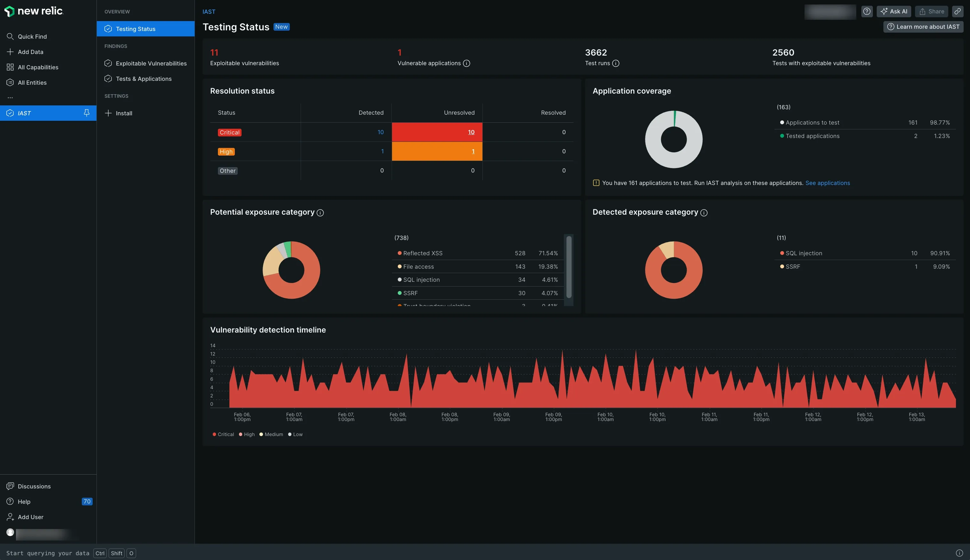
Task: Toggle High severity filter in timeline
Action: [x=247, y=435]
